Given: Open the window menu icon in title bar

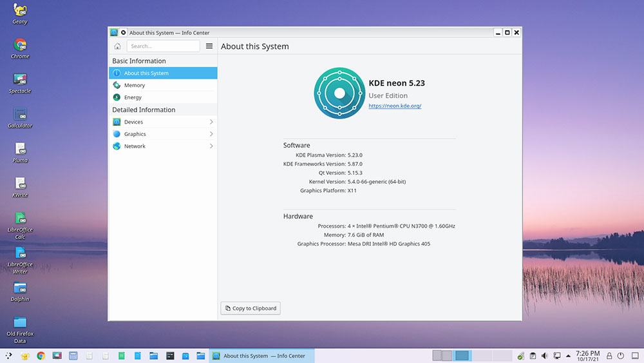Looking at the screenshot, I should pyautogui.click(x=114, y=32).
